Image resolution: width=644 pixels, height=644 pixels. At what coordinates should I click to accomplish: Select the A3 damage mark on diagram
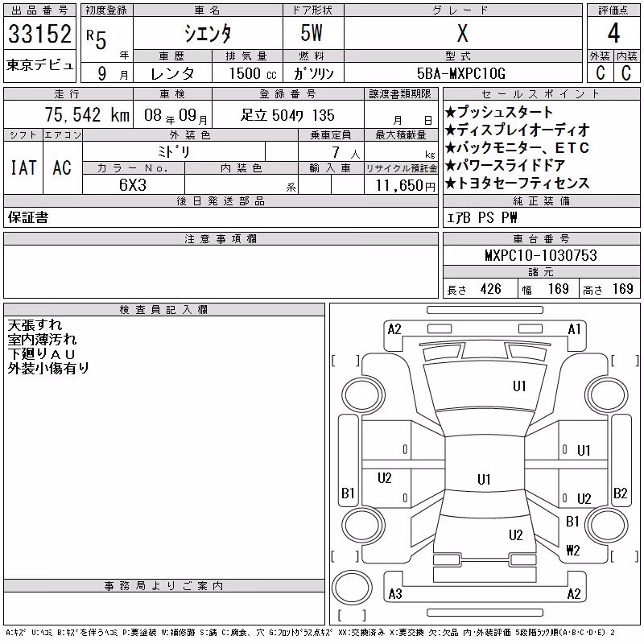pyautogui.click(x=395, y=593)
